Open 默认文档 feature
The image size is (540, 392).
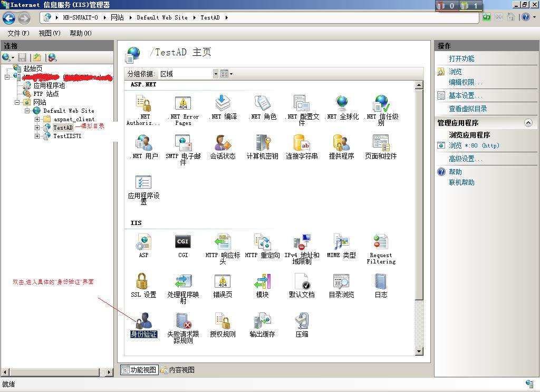302,286
